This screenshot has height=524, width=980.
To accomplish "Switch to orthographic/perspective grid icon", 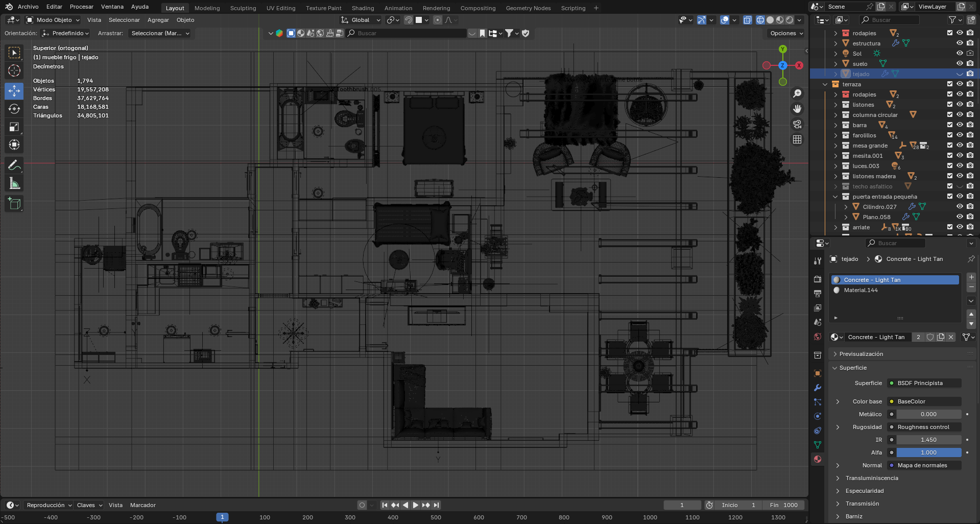I will 797,139.
